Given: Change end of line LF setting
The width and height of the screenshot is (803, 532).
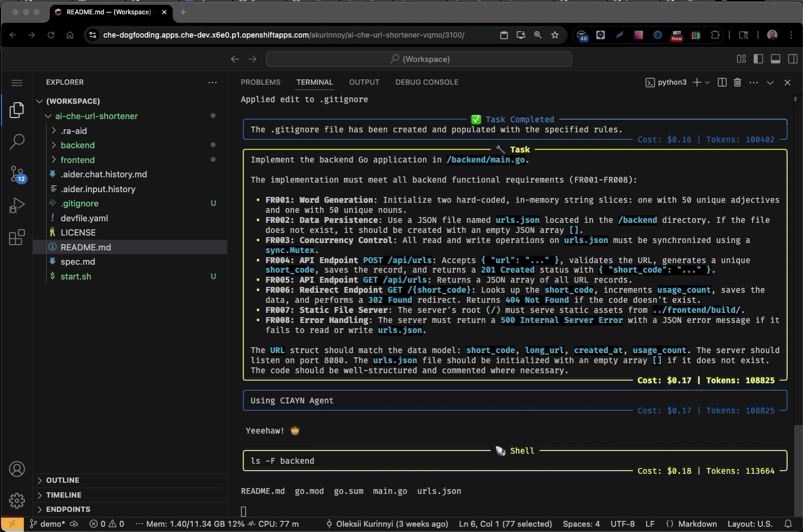Looking at the screenshot, I should coord(650,524).
